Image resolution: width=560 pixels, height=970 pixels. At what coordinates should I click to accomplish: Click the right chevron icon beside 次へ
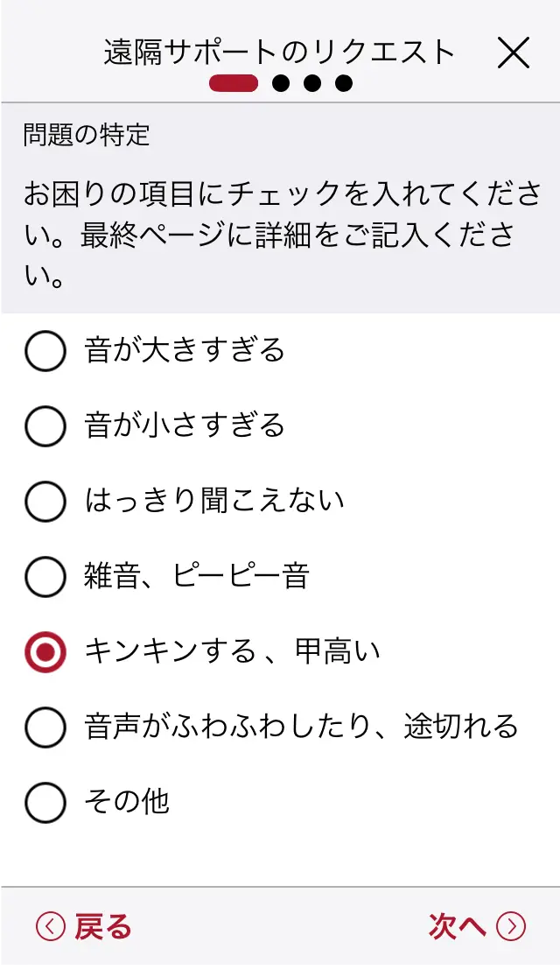tap(511, 926)
